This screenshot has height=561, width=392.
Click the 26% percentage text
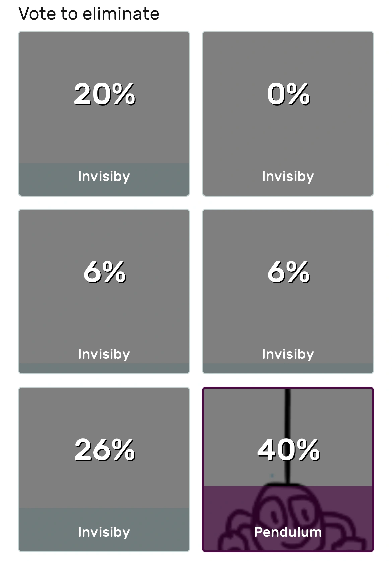pos(105,449)
